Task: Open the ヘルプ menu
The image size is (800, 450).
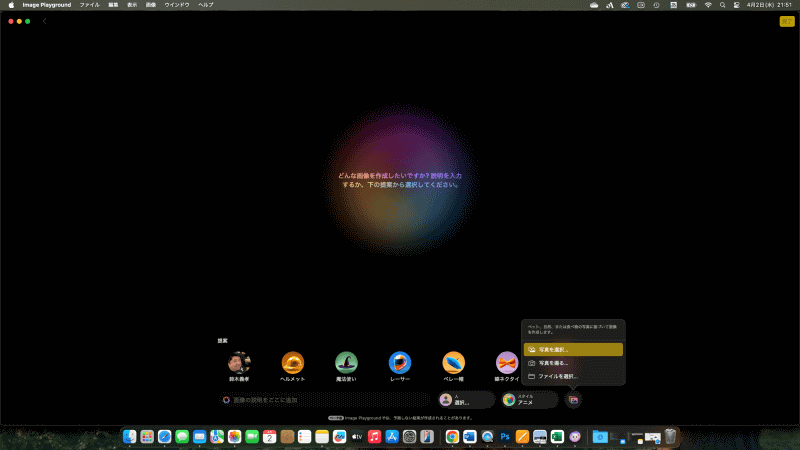Action: 206,5
